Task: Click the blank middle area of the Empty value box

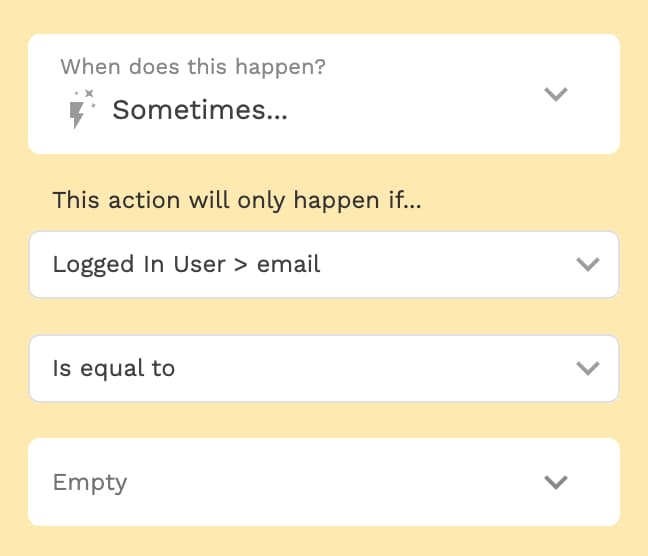Action: (x=331, y=482)
